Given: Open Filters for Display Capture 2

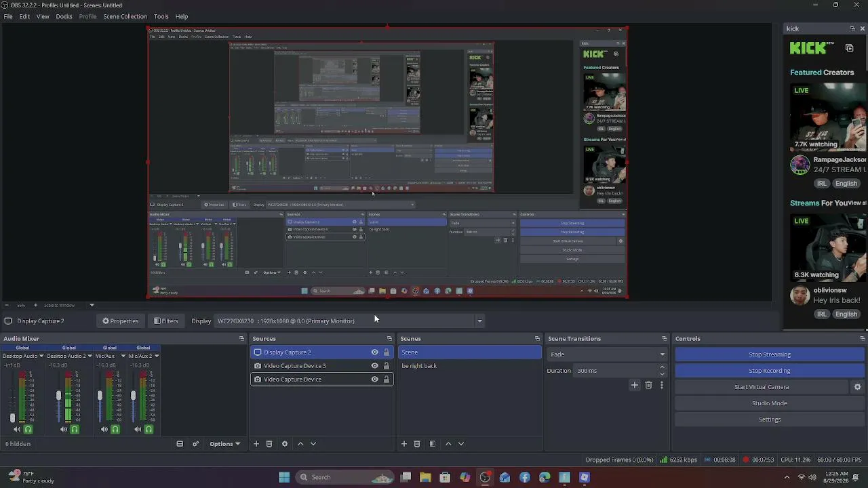Looking at the screenshot, I should pos(166,321).
